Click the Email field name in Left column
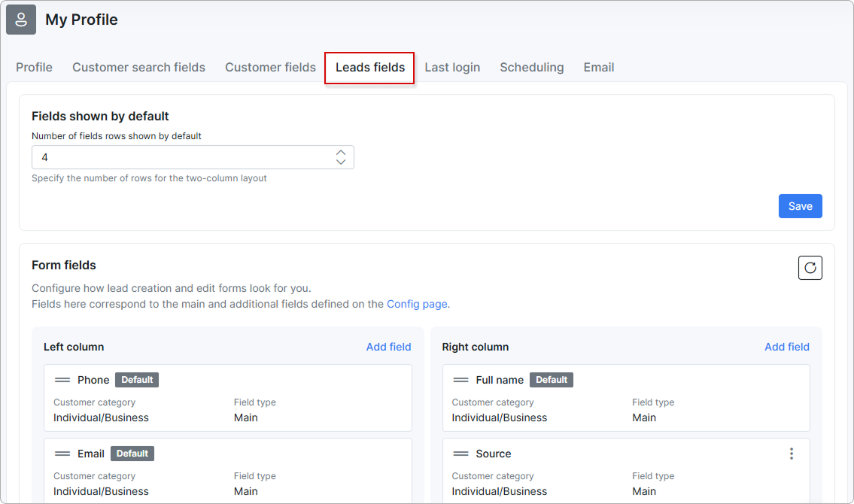This screenshot has width=854, height=504. [x=90, y=454]
